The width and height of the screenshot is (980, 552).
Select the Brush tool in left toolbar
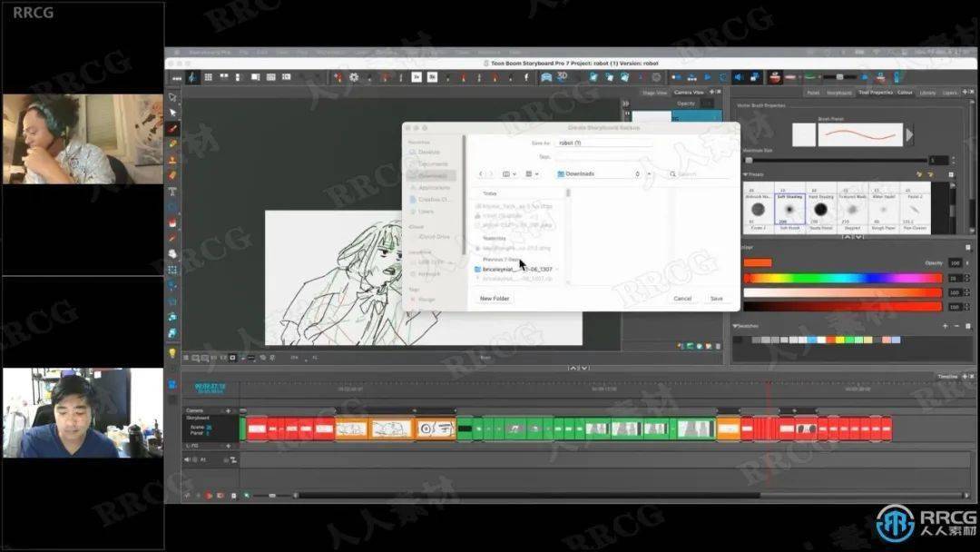[x=172, y=128]
